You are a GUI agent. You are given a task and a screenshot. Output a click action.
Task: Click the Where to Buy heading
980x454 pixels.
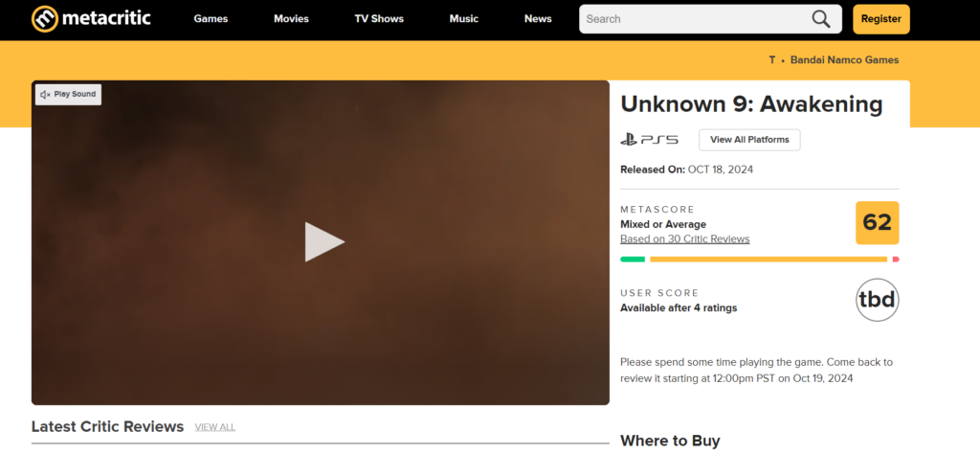pyautogui.click(x=670, y=441)
